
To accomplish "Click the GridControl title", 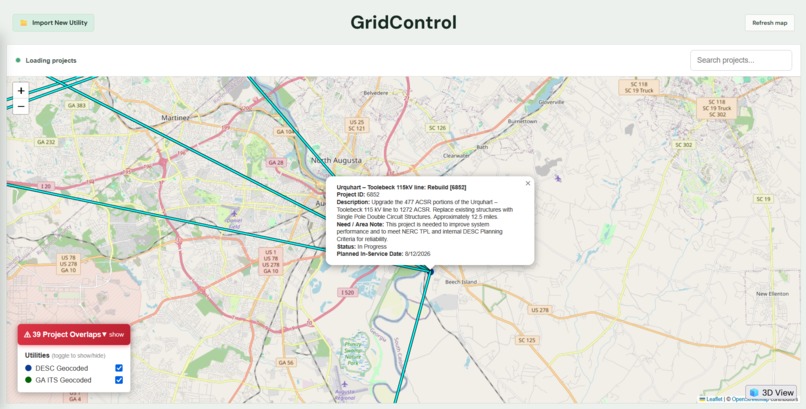I will tap(404, 23).
